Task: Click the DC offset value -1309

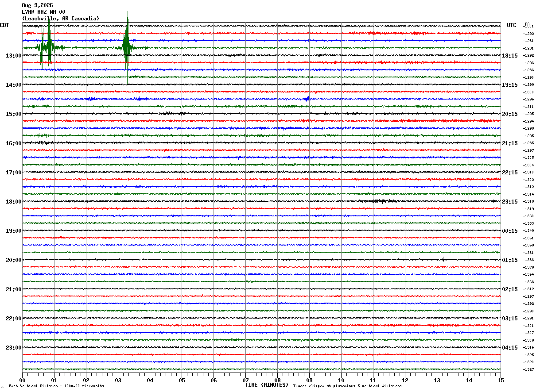Action: [x=528, y=340]
